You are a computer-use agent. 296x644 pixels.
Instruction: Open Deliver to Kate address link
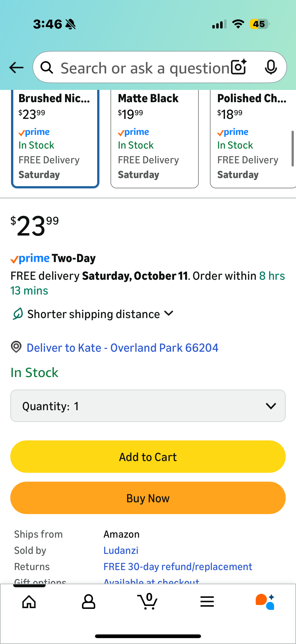tap(122, 348)
